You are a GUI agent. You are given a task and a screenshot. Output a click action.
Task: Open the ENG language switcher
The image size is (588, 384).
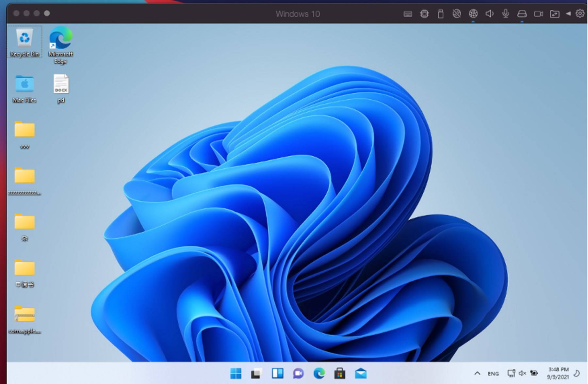point(493,373)
